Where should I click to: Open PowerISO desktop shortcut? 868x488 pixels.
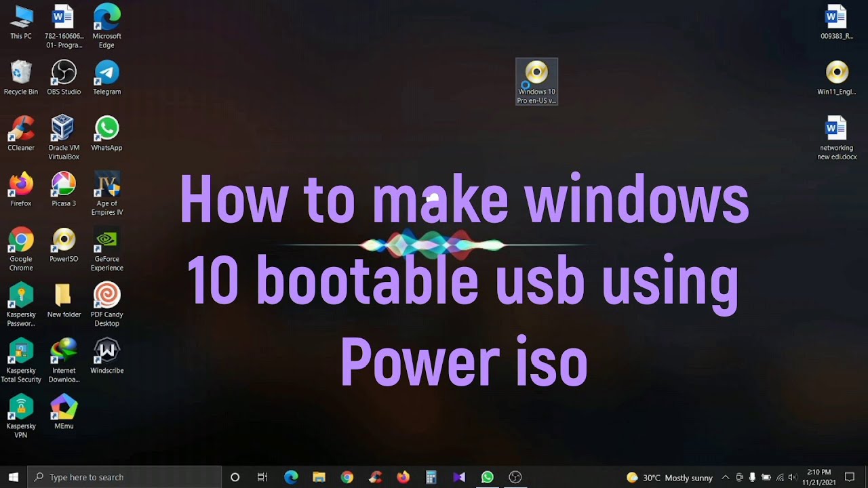point(64,245)
